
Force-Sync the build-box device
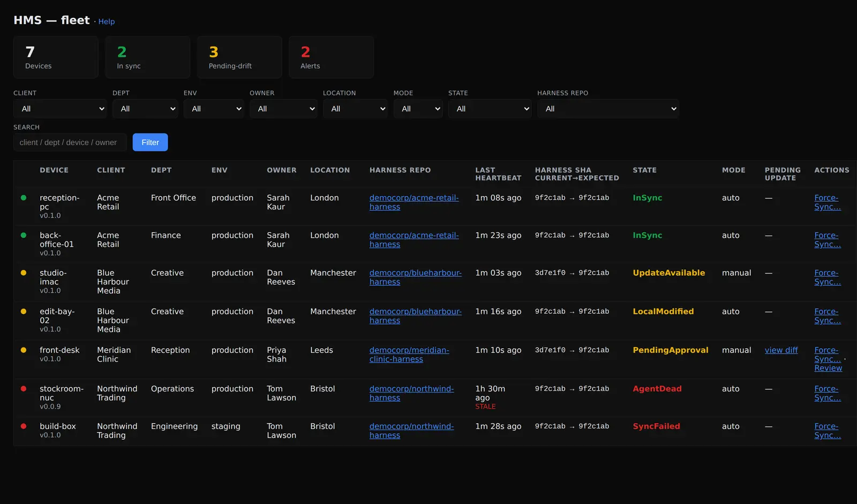pos(828,431)
